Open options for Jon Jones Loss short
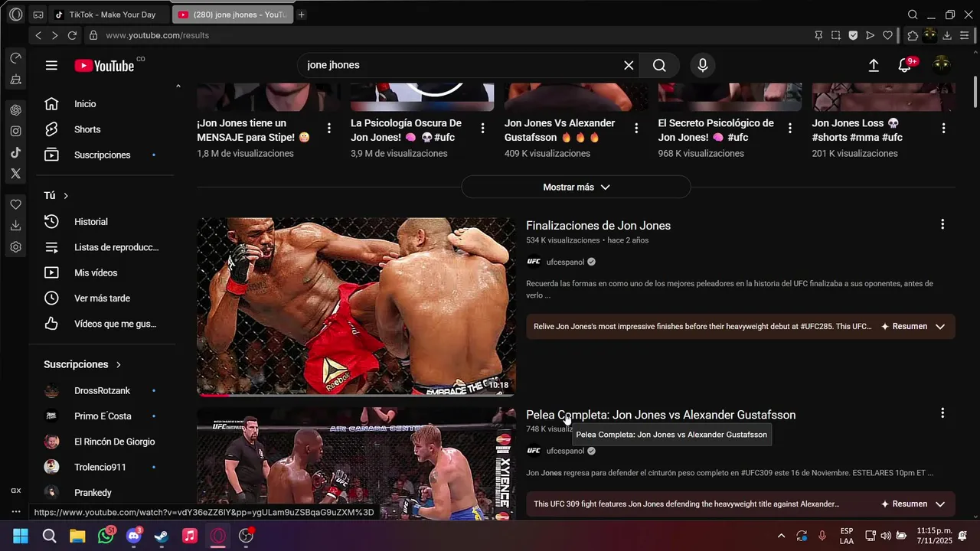Viewport: 980px width, 551px height. 943,129
